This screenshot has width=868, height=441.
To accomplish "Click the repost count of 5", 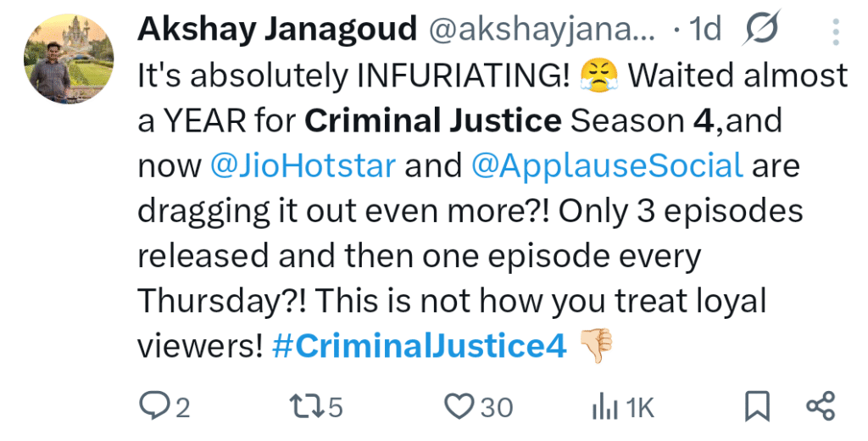I will [x=336, y=408].
